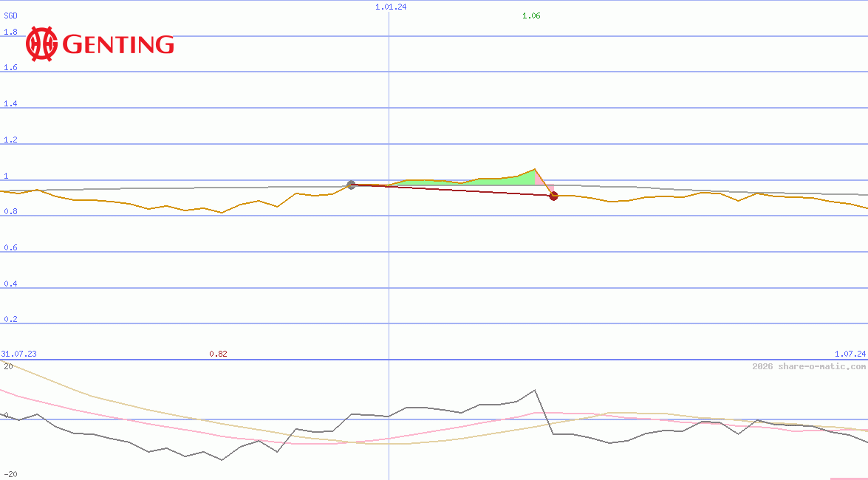This screenshot has width=868, height=480.
Task: Click the 0.2 price axis label
Action: [10, 320]
